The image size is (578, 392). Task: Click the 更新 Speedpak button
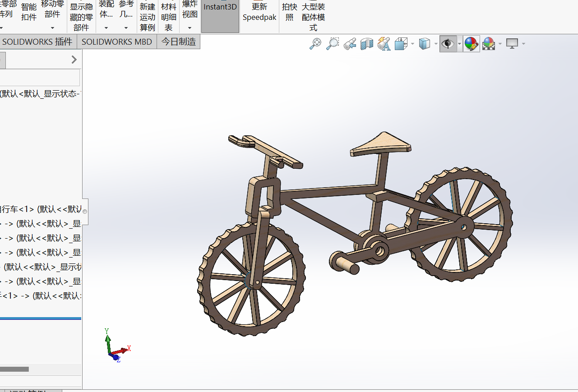259,13
